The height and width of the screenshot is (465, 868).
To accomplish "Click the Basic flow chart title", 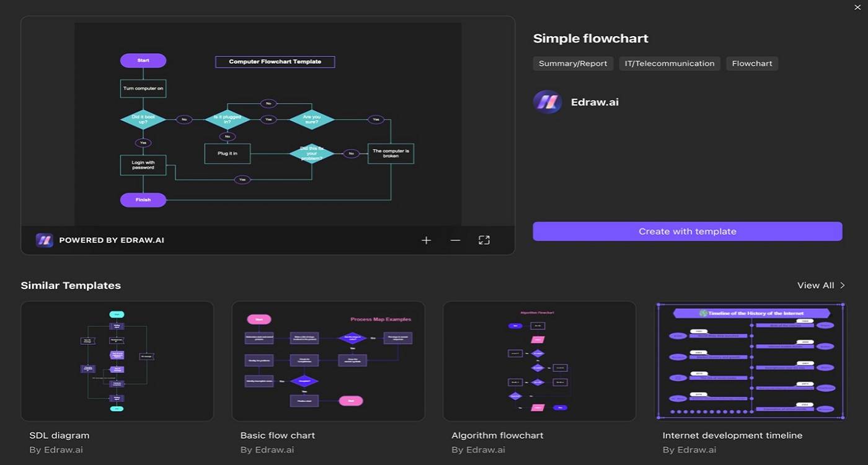I will click(x=277, y=435).
